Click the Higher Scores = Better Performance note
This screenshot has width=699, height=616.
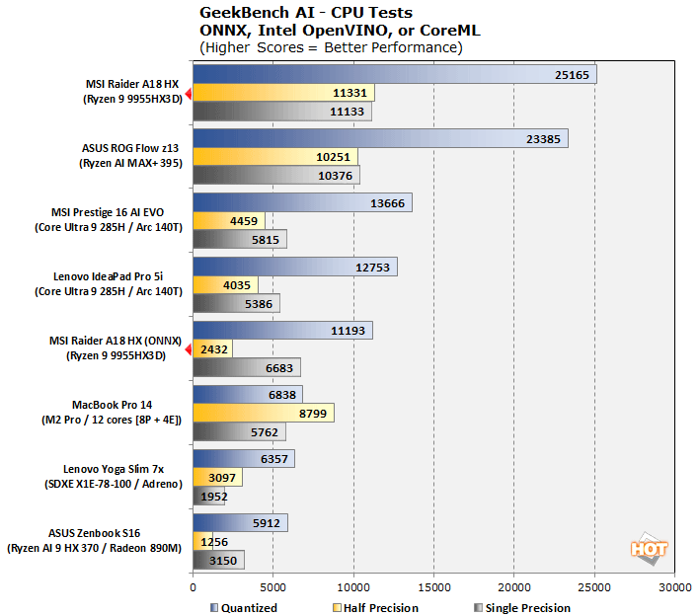coord(331,47)
